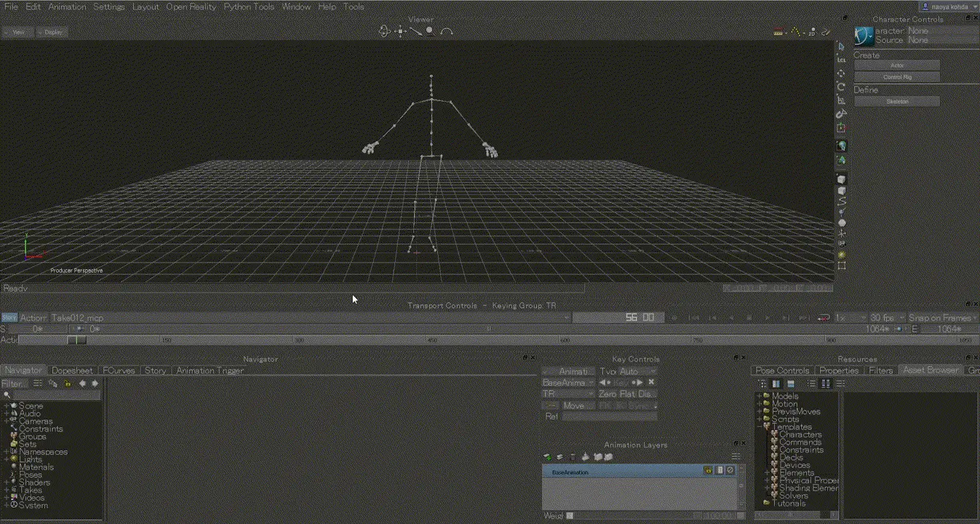Click the Skeleton define button
This screenshot has height=524, width=980.
[x=897, y=102]
